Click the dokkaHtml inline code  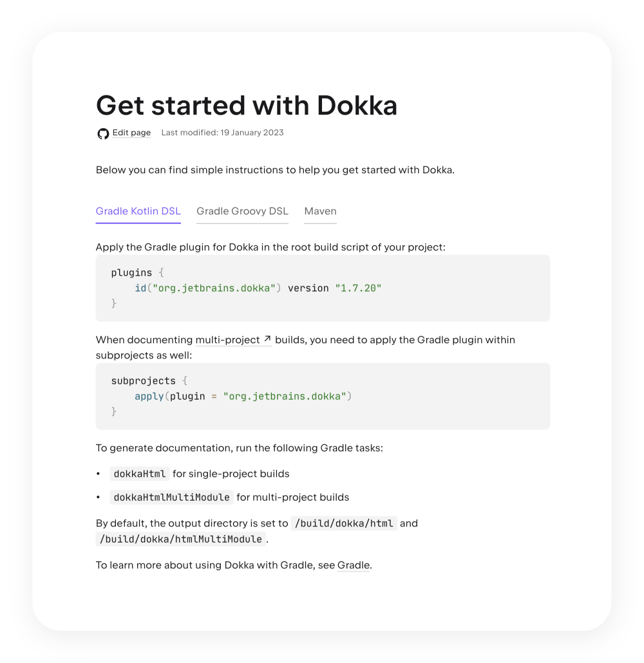140,474
